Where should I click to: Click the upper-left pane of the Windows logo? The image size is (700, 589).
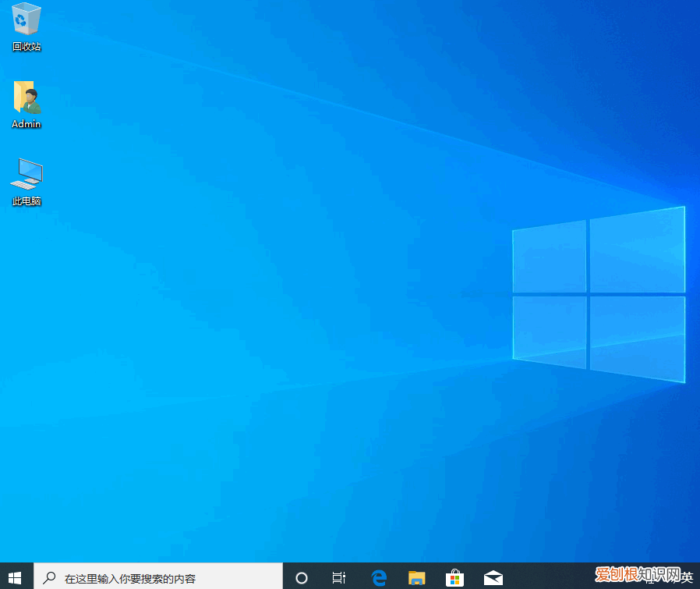click(x=550, y=256)
